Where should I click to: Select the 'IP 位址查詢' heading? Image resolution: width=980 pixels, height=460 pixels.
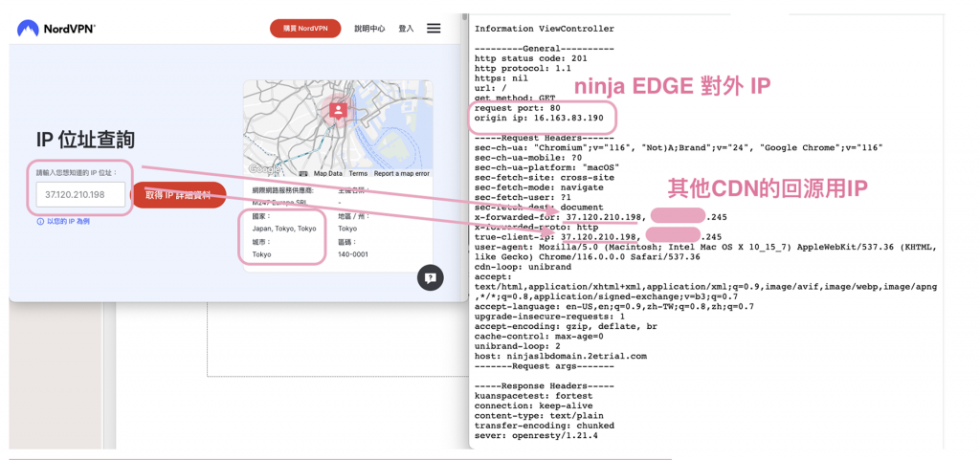click(x=85, y=140)
